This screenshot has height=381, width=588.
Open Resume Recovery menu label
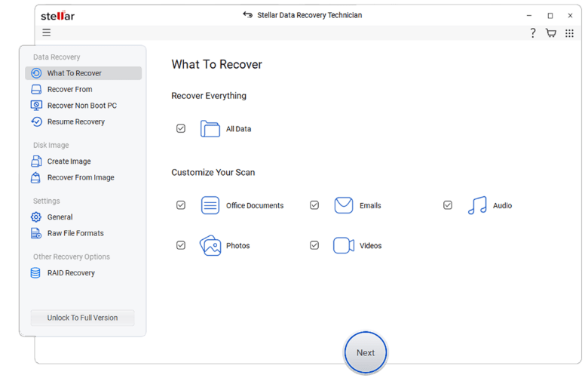(76, 121)
